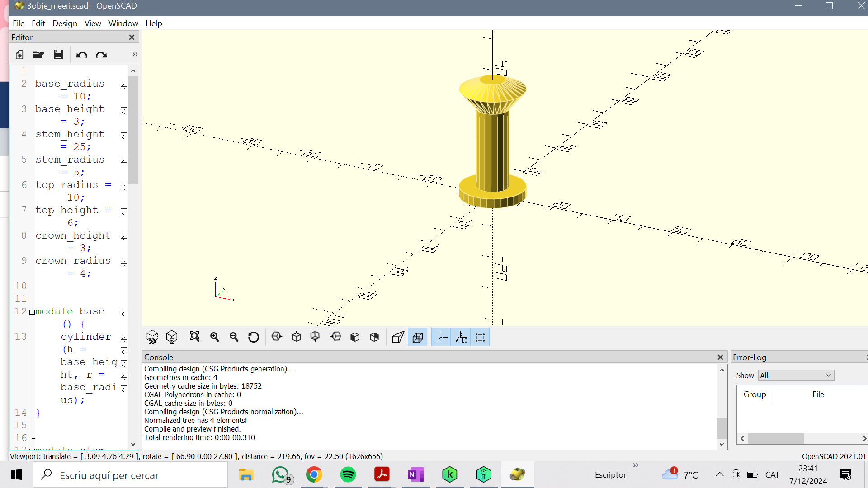Click the Group column header in Error-Log
This screenshot has height=488, width=868.
pyautogui.click(x=755, y=394)
